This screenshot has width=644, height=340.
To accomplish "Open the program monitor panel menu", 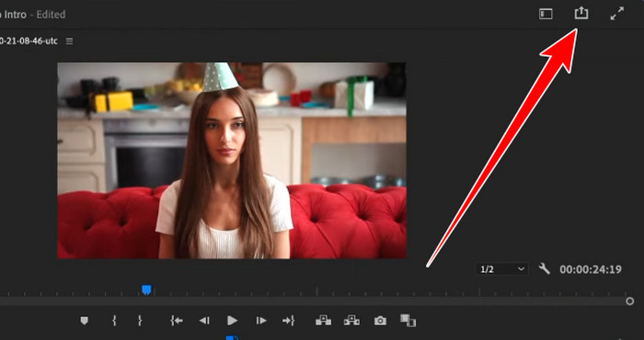I will [x=69, y=41].
